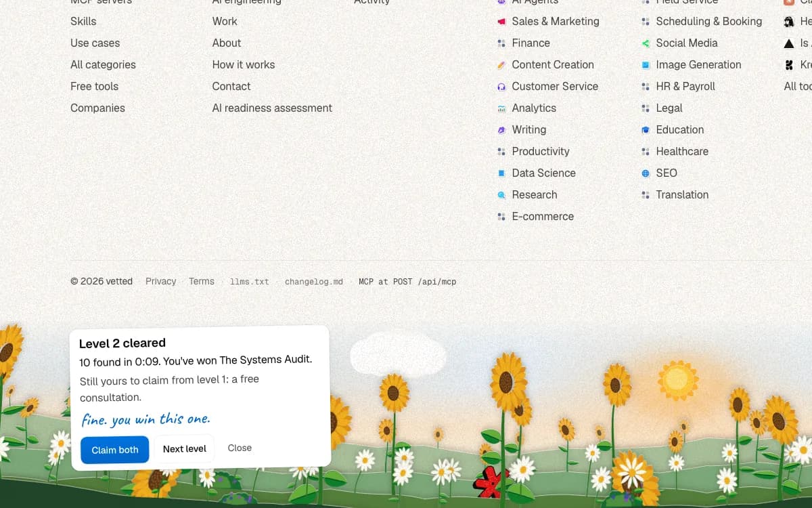Click the Data Science icon
The image size is (812, 508).
point(501,173)
